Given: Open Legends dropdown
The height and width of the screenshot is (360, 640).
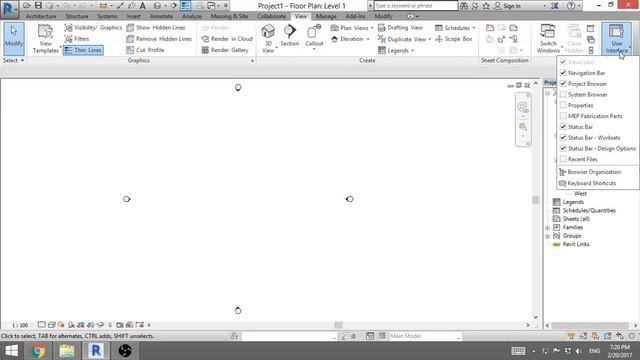Looking at the screenshot, I should (396, 50).
